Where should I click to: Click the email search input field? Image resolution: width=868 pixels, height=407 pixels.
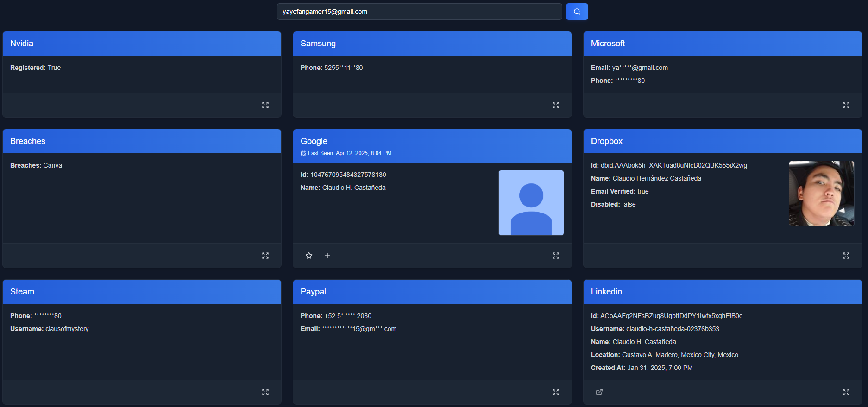419,12
